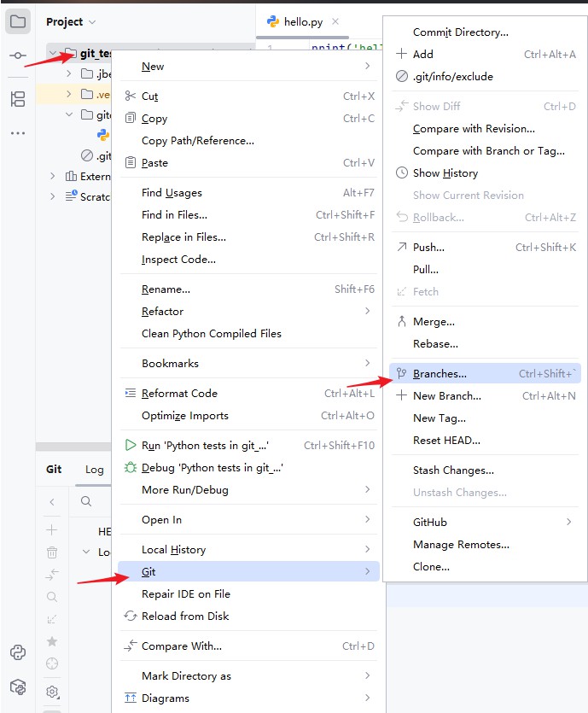Expand the .ve folder node
The width and height of the screenshot is (588, 713).
coord(68,94)
